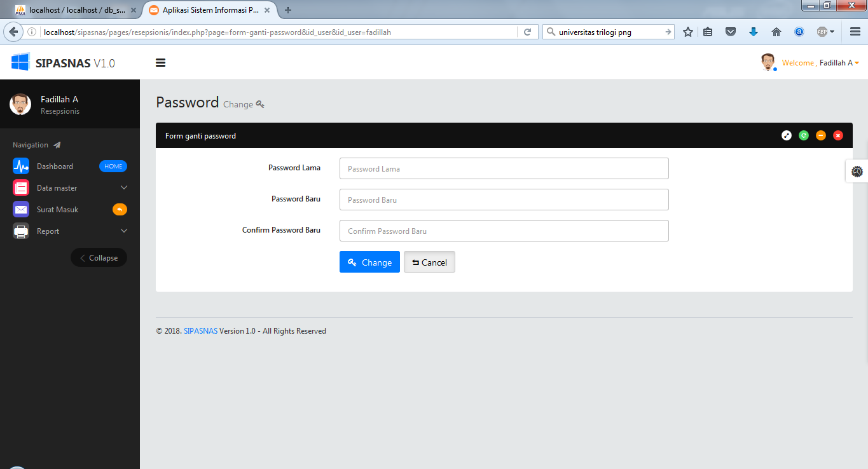Expand the form panel with white fullscreen icon
The height and width of the screenshot is (469, 868).
787,135
